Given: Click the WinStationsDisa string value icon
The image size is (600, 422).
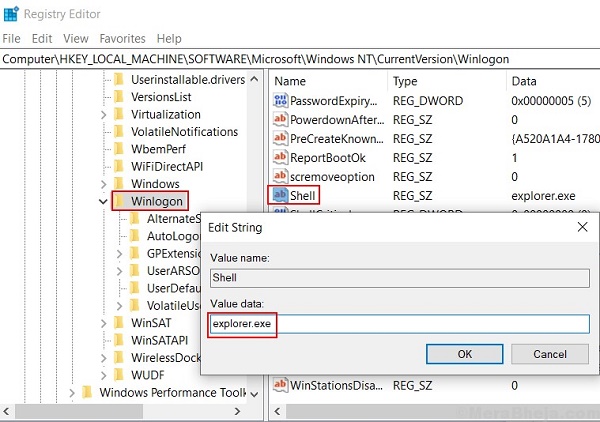Looking at the screenshot, I should 280,385.
